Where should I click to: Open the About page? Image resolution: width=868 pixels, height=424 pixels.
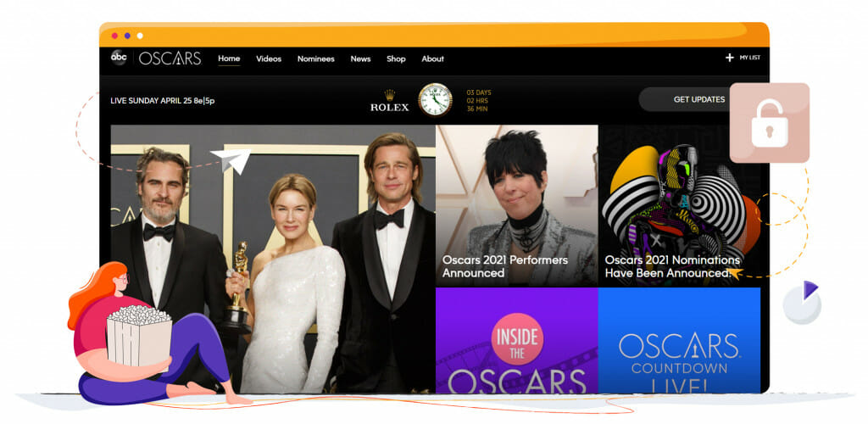(433, 59)
